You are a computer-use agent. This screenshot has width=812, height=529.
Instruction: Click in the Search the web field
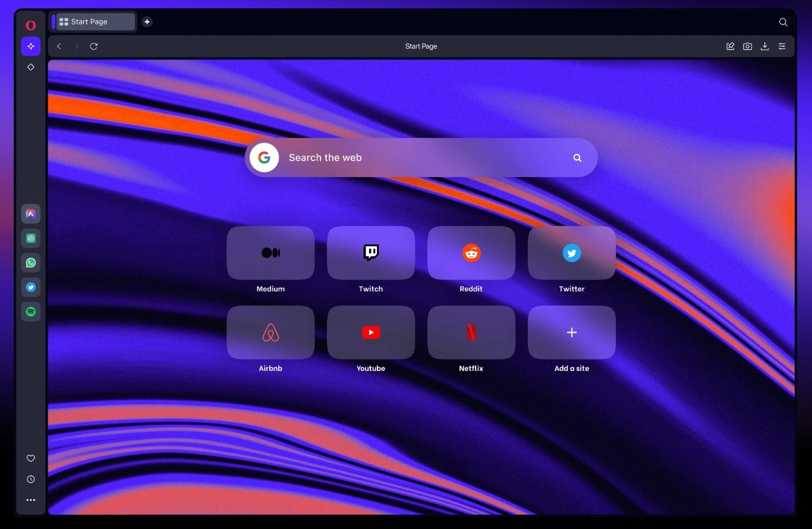pos(416,158)
